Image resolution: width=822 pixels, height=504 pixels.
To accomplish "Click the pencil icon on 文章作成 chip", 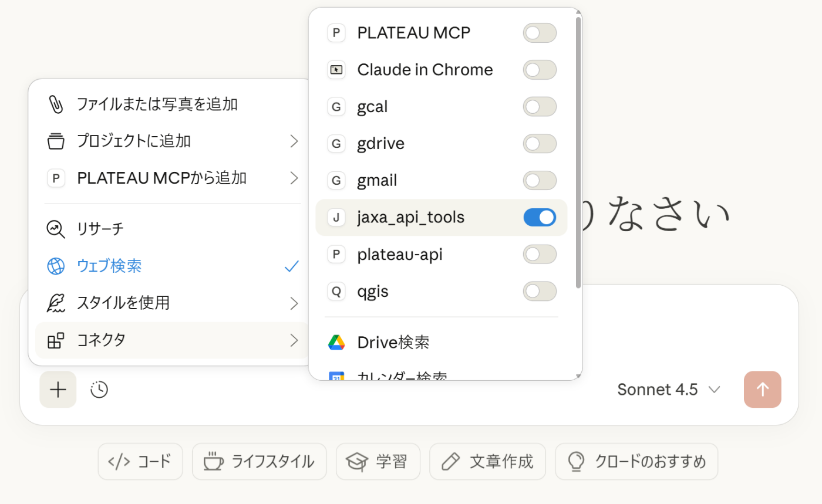I will 450,462.
